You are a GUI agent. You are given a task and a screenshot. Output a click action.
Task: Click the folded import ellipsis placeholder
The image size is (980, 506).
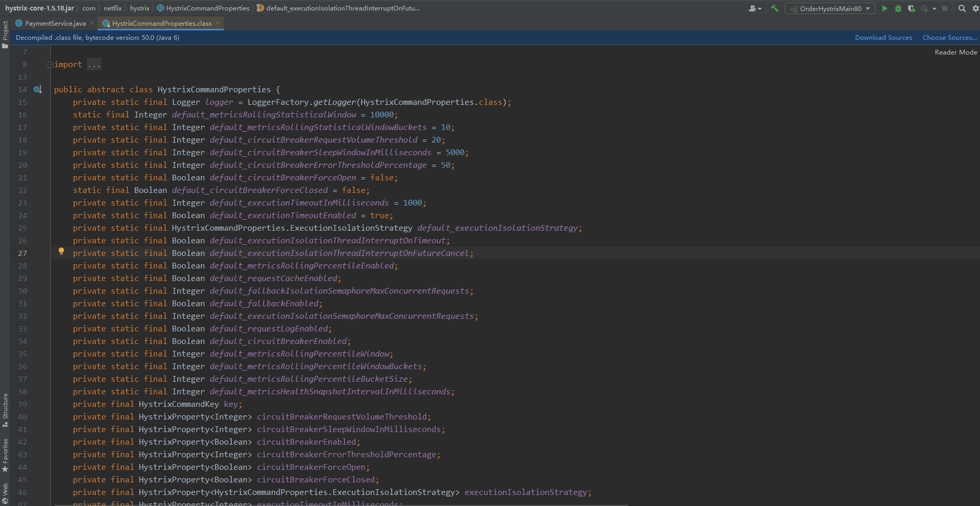(94, 64)
